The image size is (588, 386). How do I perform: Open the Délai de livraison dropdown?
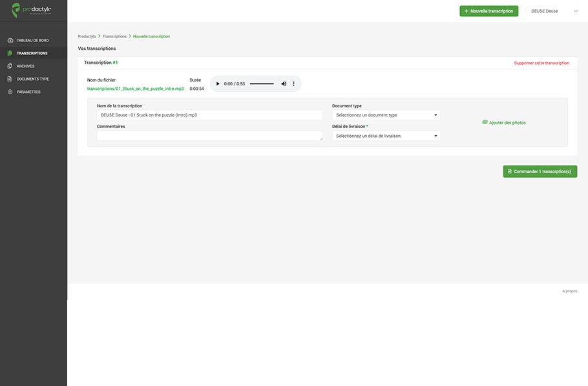click(x=386, y=136)
